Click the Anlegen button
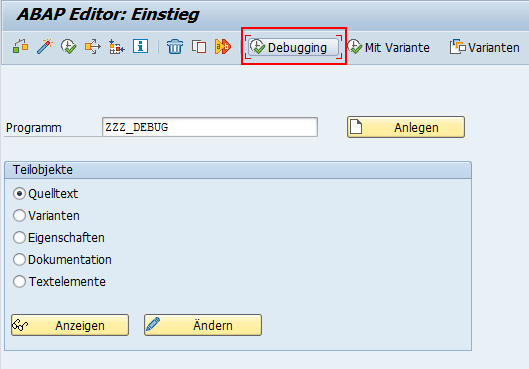Image resolution: width=529 pixels, height=369 pixels. [406, 127]
